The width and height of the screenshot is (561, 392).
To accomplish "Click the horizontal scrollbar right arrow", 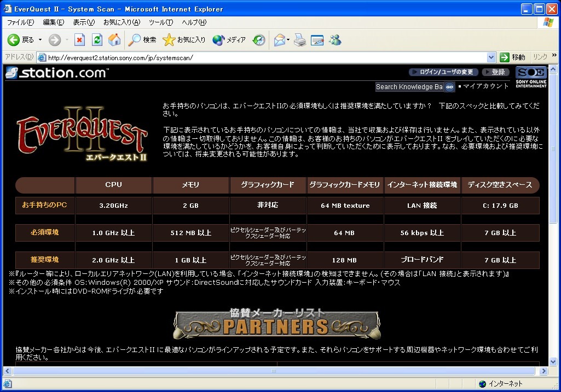I will (x=544, y=371).
